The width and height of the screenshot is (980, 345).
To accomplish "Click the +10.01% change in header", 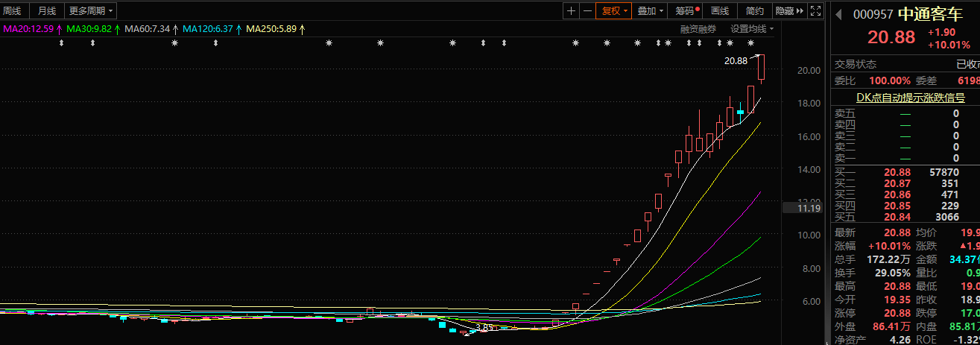I will (949, 45).
